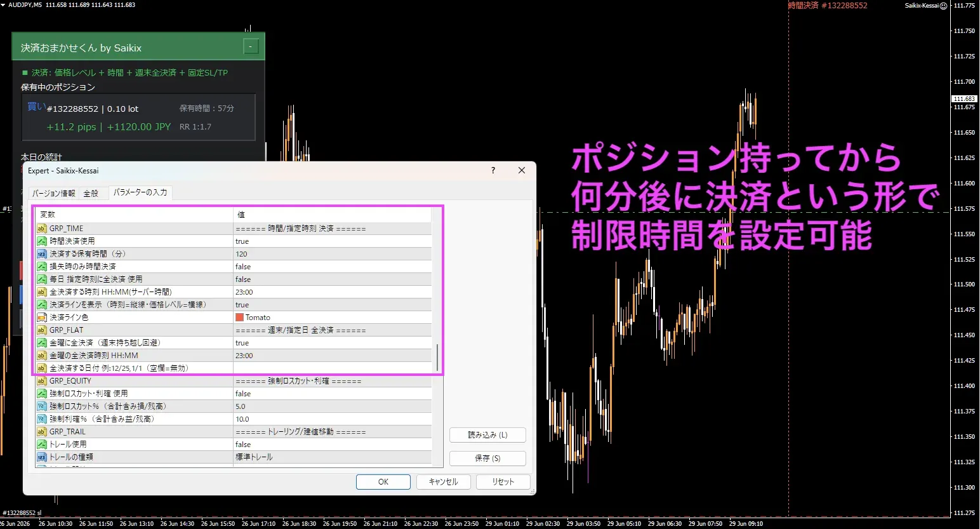Toggle 損失時のみ時間決済 false value
The width and height of the screenshot is (980, 529).
pyautogui.click(x=332, y=267)
